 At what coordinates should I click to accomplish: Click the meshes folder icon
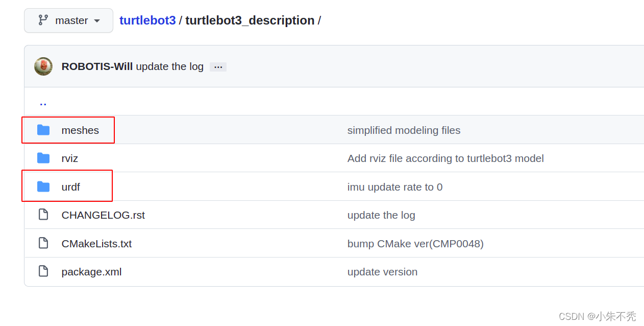43,130
